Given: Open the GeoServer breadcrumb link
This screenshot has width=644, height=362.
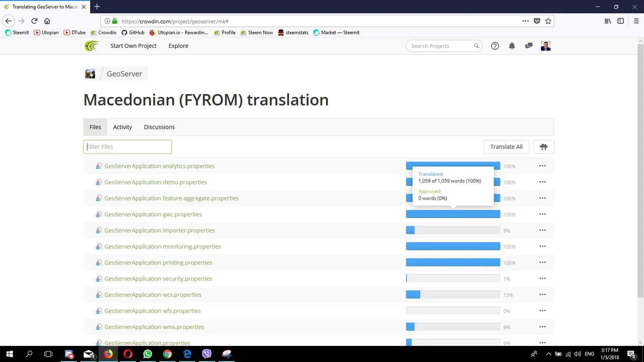Looking at the screenshot, I should point(124,74).
